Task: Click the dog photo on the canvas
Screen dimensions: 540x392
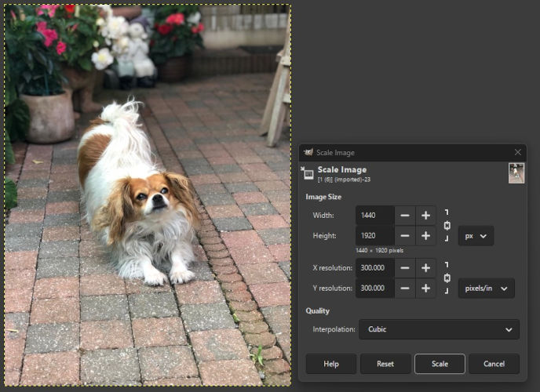Action: tap(148, 195)
